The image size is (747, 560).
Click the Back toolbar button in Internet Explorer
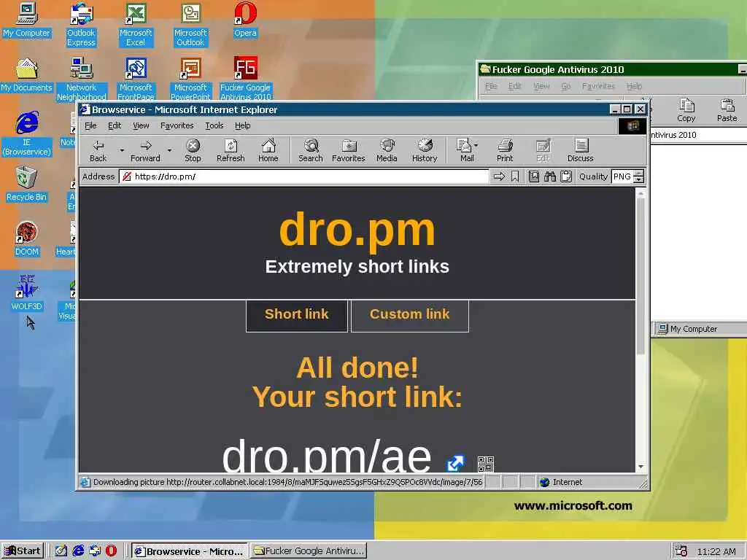[98, 150]
